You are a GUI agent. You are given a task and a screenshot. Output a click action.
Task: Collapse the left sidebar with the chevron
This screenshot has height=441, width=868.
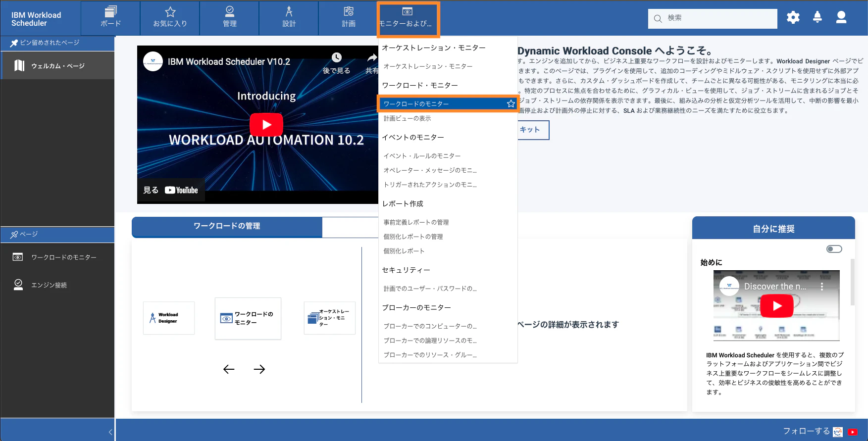[110, 432]
